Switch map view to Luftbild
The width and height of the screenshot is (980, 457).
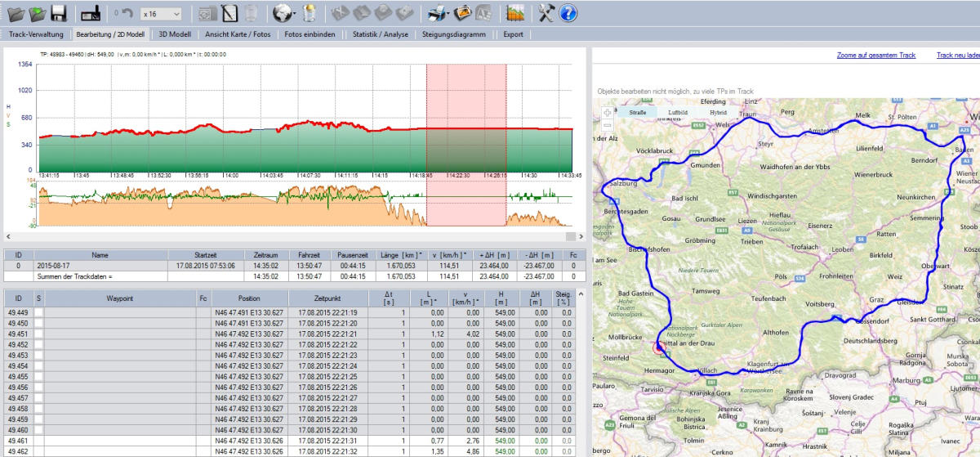[678, 112]
